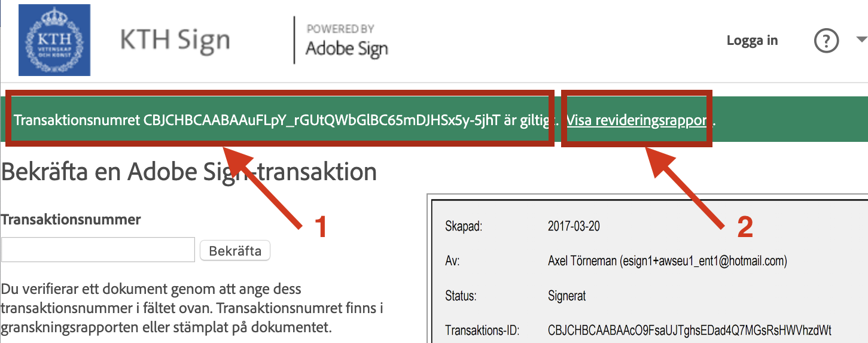Expand the dropdown arrow beside help icon
The image size is (868, 343).
(861, 40)
